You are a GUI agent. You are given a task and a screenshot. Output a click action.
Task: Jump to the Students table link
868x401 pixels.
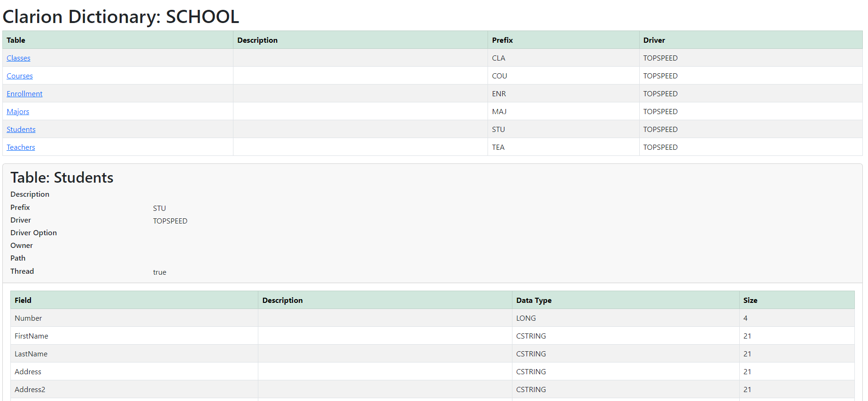pos(21,130)
